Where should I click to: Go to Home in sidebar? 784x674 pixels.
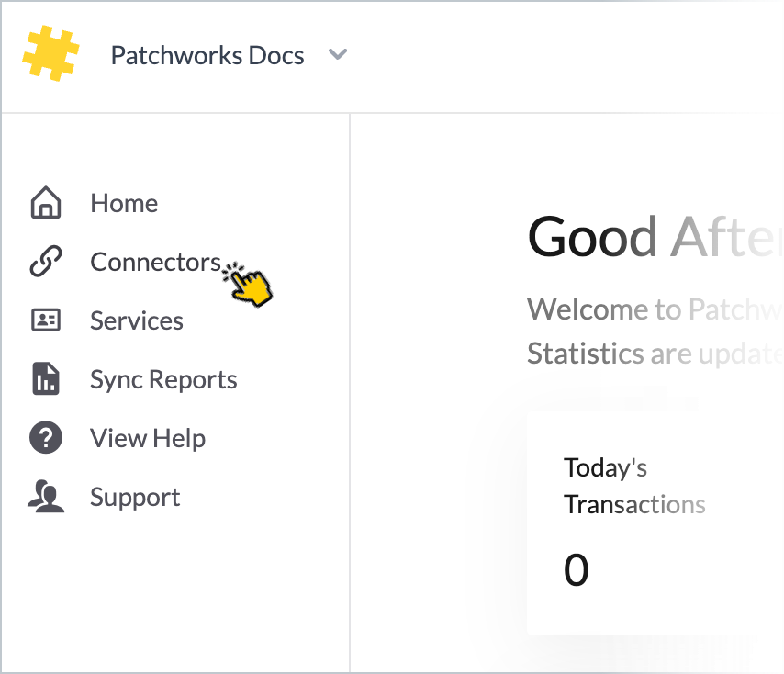point(124,203)
